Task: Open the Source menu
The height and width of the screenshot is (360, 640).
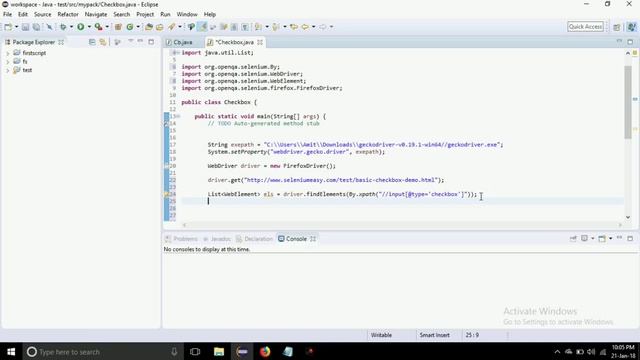Action: point(42,14)
